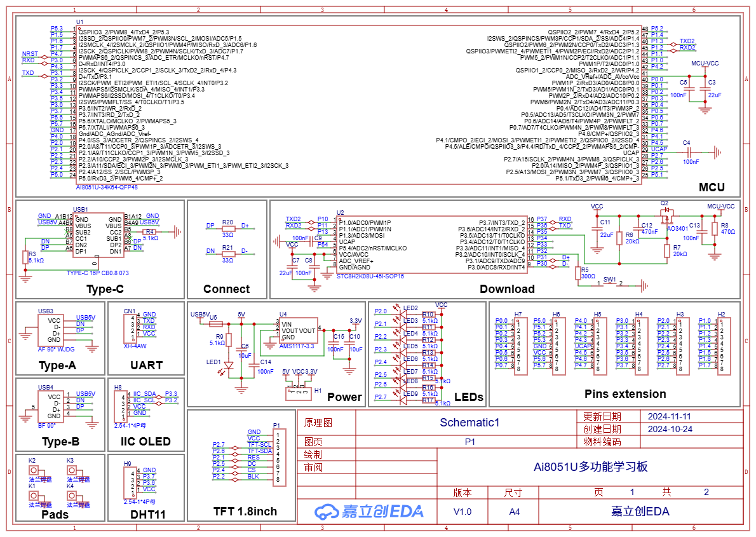Image resolution: width=756 pixels, height=537 pixels.
Task: Click the K2 pad symbol
Action: pos(33,470)
